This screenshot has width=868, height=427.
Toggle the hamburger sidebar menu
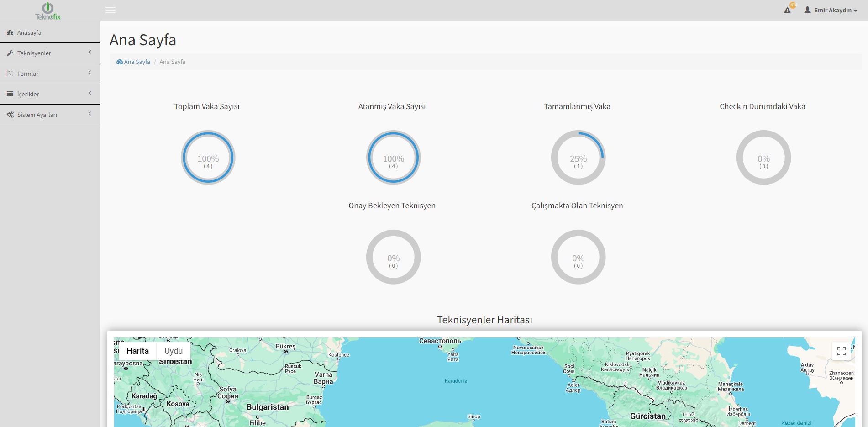pos(110,10)
